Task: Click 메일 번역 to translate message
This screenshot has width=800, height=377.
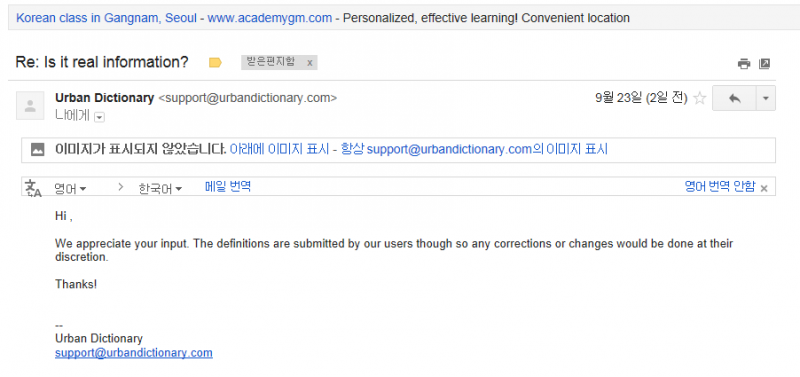Action: click(228, 187)
